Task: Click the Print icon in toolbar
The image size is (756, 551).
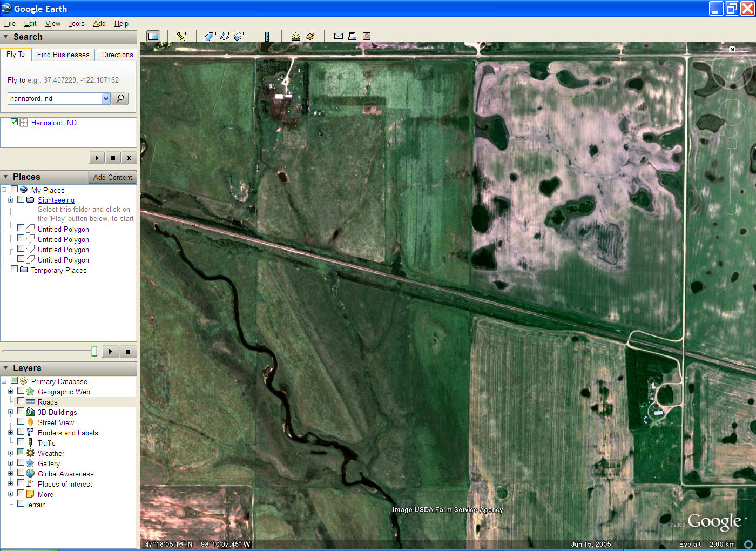Action: (352, 36)
